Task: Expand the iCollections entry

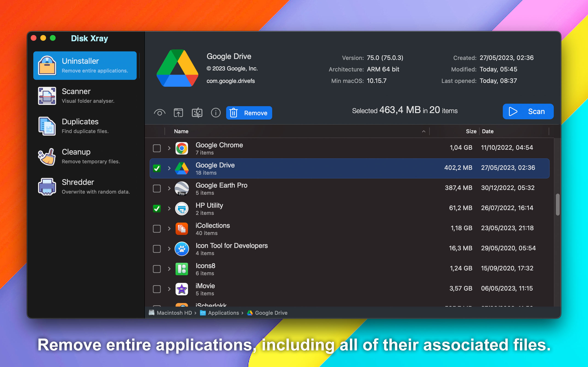Action: click(x=169, y=229)
